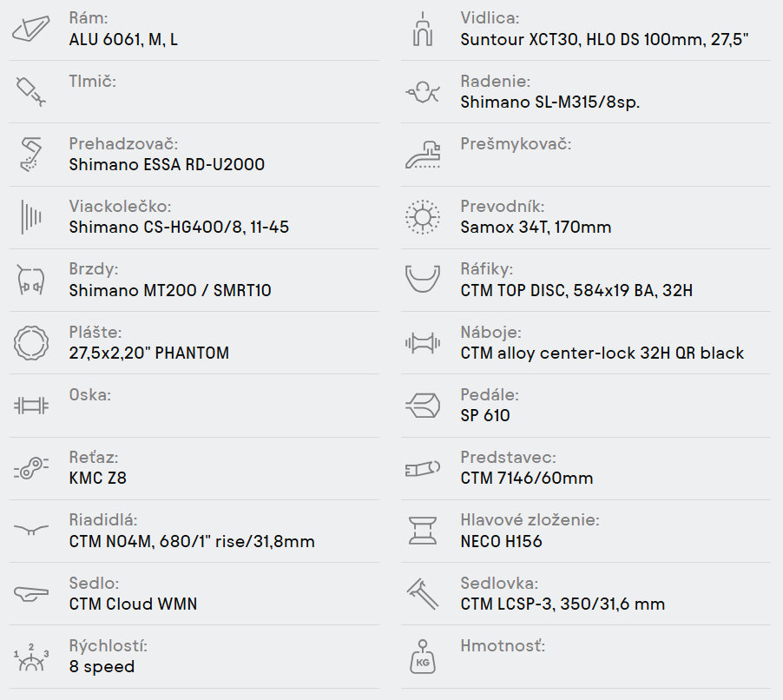The width and height of the screenshot is (783, 700).
Task: Click the rear derailleur icon beside Prehadzovač
Action: point(31,155)
